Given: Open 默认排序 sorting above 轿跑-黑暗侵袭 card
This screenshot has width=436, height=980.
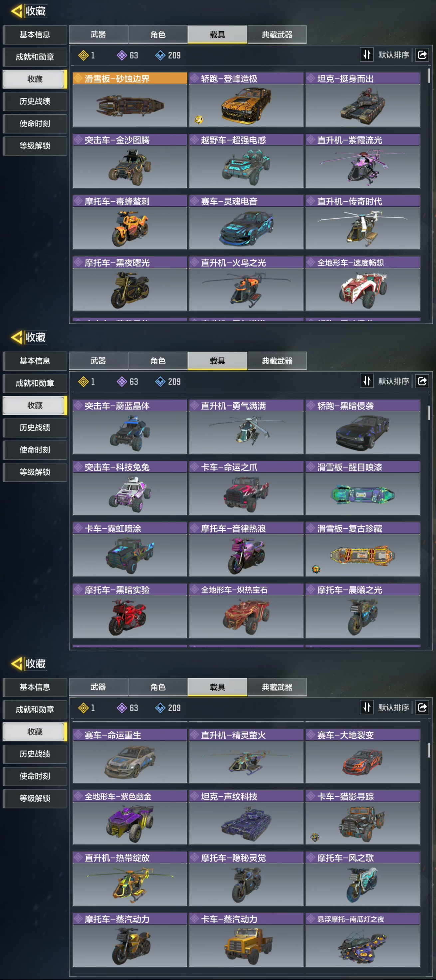Looking at the screenshot, I should tap(393, 381).
